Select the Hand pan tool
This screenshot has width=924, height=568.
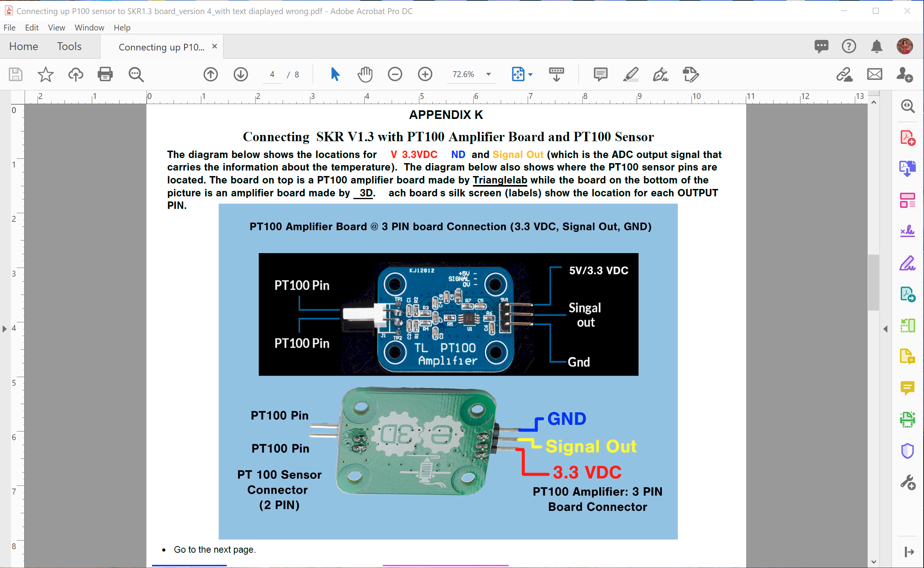pyautogui.click(x=365, y=74)
